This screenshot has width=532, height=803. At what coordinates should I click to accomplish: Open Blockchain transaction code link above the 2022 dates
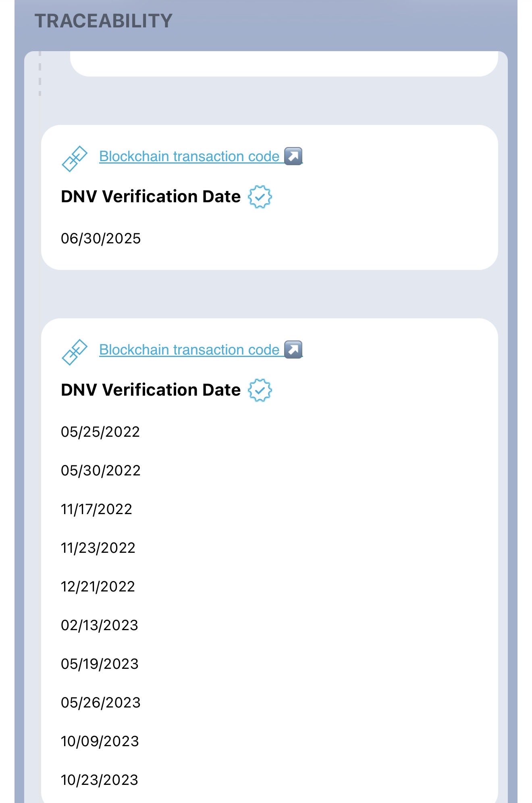point(189,350)
